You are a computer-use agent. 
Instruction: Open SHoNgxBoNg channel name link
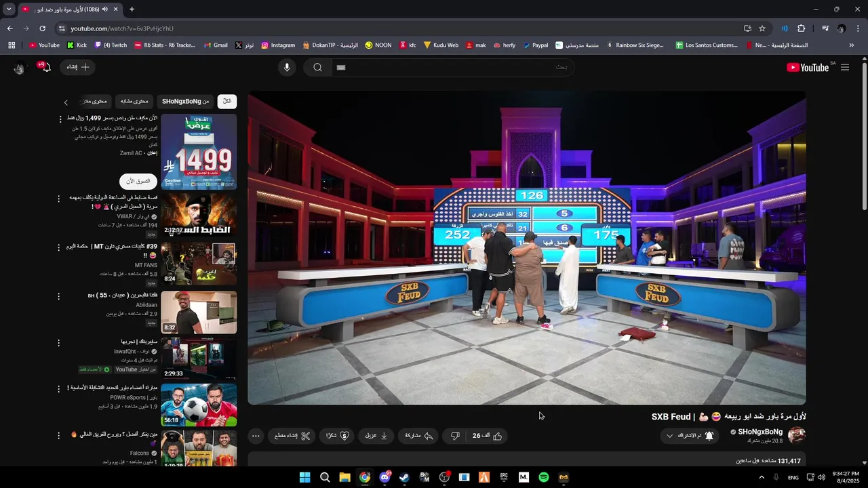click(x=760, y=432)
